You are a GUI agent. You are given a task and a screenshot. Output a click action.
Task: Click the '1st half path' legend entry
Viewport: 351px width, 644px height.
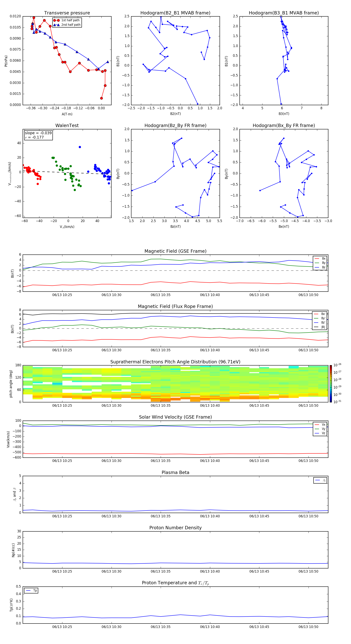click(66, 20)
